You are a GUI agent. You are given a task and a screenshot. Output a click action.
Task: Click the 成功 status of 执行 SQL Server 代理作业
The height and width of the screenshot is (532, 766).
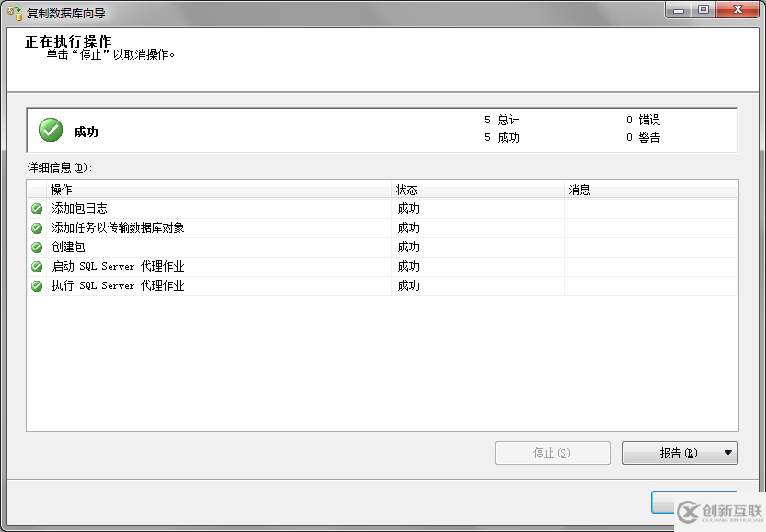[x=409, y=285]
